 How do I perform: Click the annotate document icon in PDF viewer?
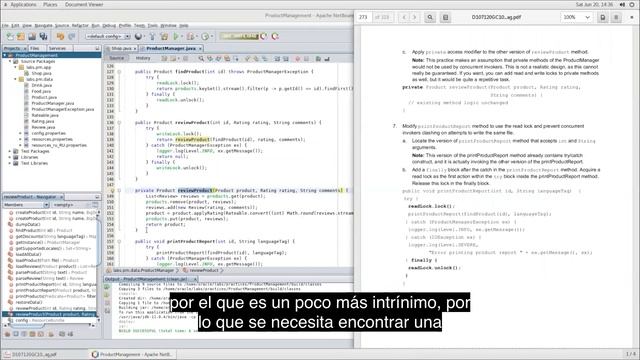(602, 17)
